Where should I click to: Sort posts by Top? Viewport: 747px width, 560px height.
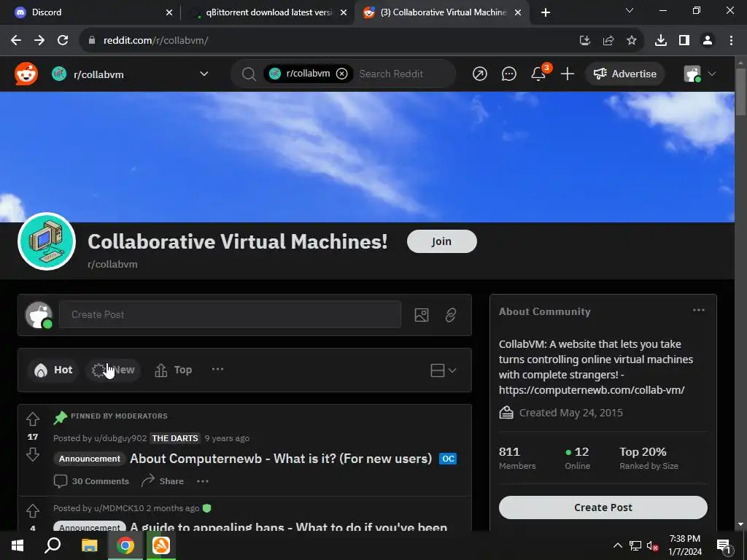coord(174,370)
